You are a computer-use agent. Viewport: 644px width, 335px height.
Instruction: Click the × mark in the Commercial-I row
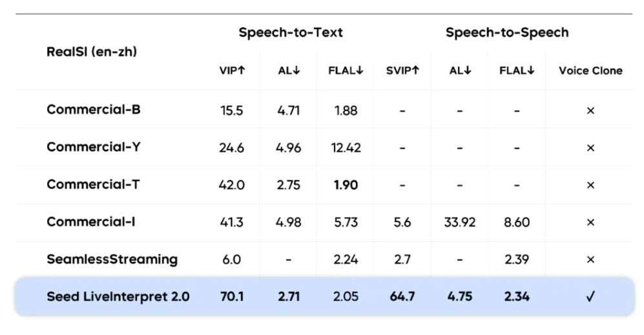[x=590, y=223]
